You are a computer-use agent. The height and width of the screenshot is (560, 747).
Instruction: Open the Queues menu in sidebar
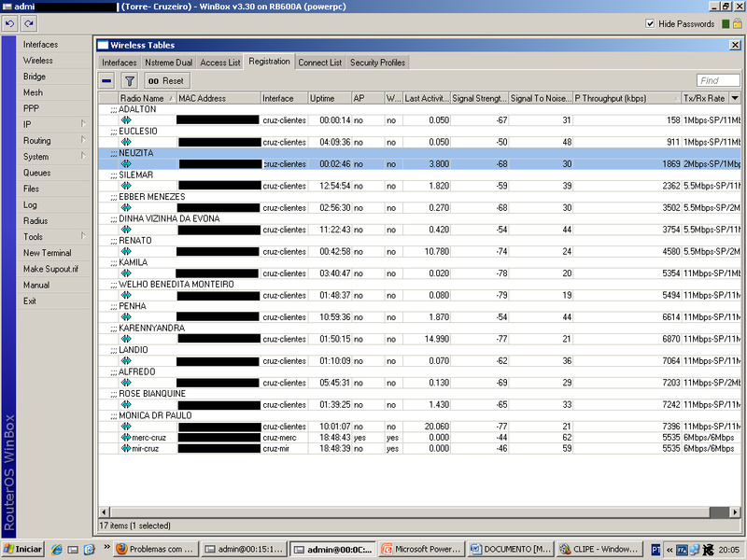click(x=36, y=173)
